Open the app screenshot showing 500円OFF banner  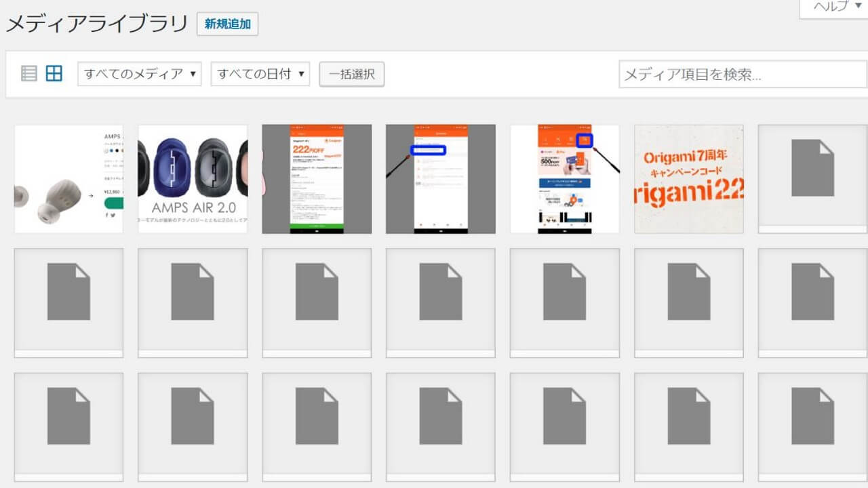(565, 179)
